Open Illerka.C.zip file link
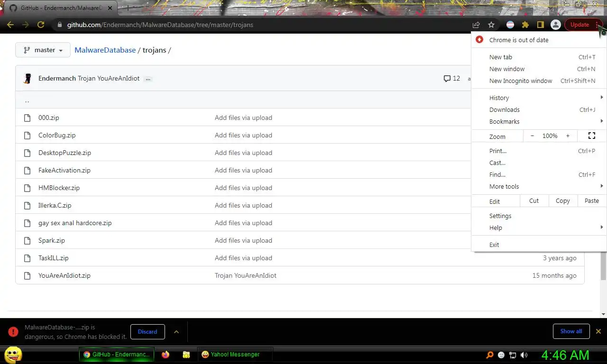The image size is (607, 364). (x=55, y=205)
